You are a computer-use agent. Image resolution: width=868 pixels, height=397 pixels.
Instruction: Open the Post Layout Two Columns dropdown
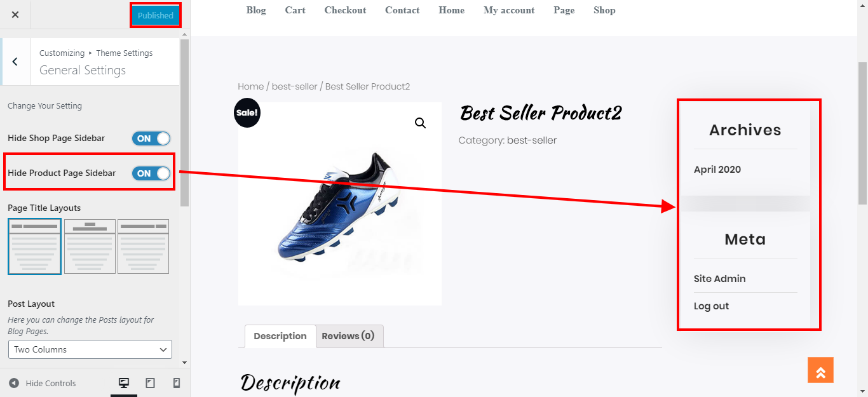(x=90, y=349)
